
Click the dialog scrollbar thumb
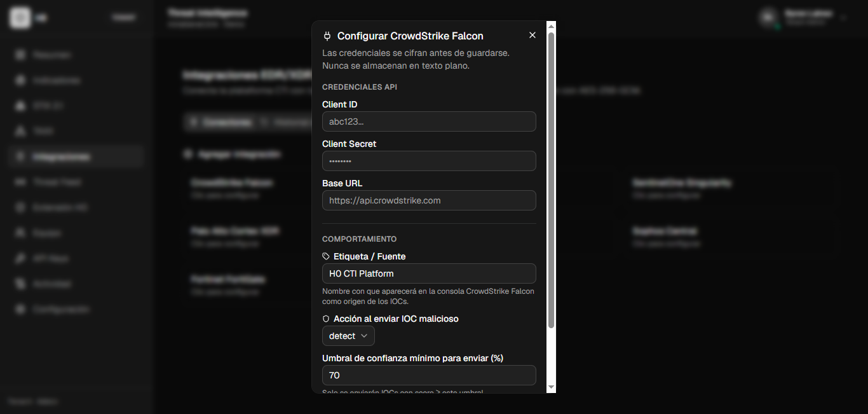(551, 180)
